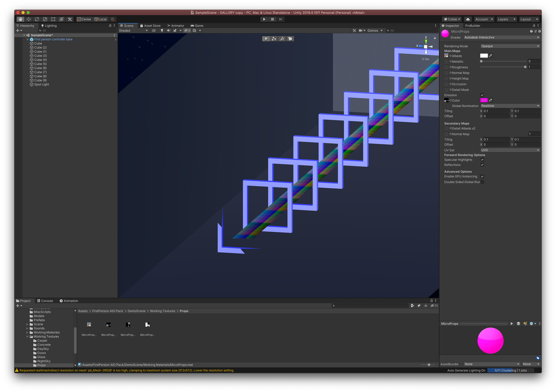
Task: Open asset labels tag icon
Action: [x=538, y=358]
